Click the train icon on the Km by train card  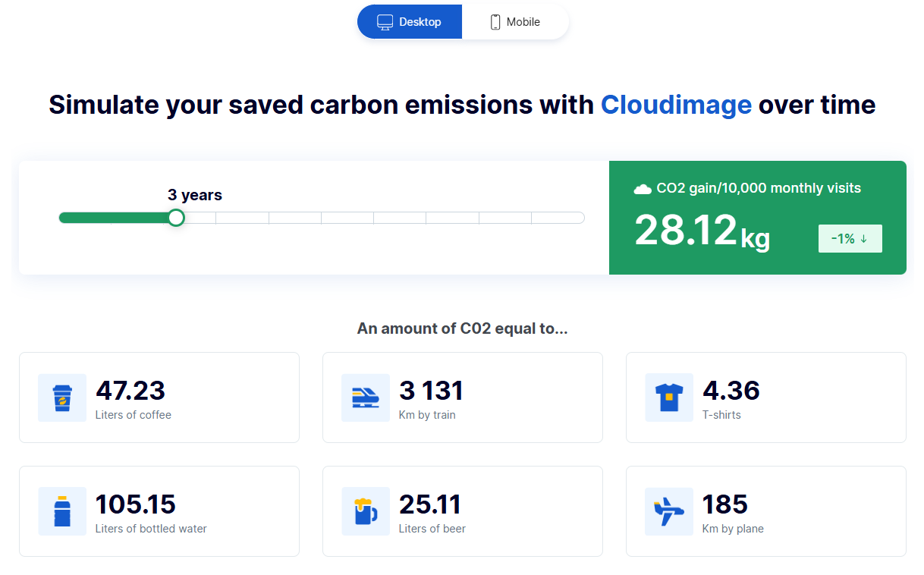pos(365,397)
